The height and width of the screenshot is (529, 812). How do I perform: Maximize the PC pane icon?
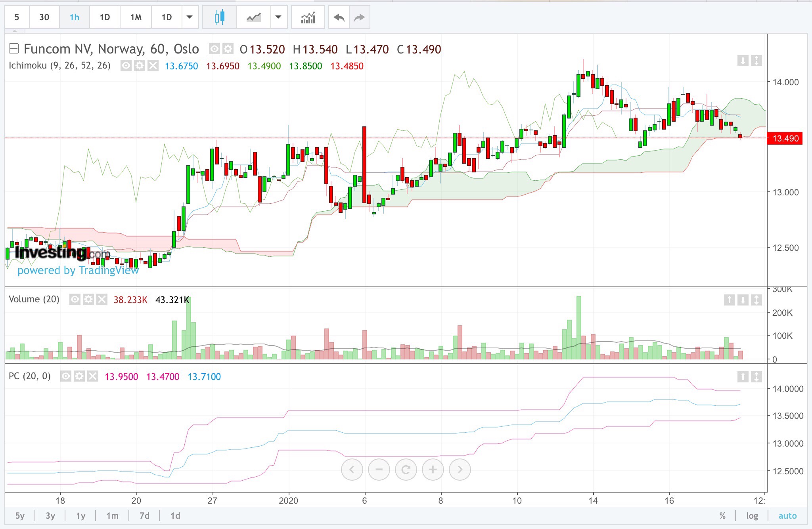coord(756,377)
